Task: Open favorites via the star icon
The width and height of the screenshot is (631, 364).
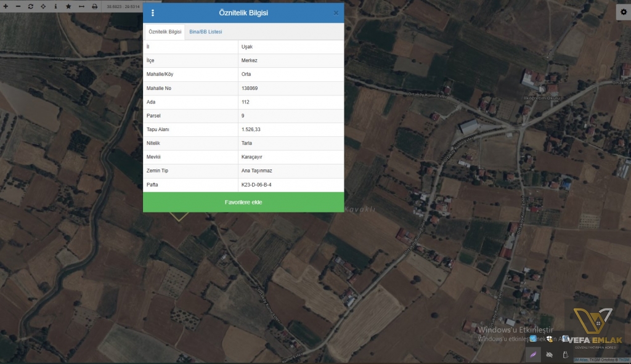Action: [x=68, y=6]
